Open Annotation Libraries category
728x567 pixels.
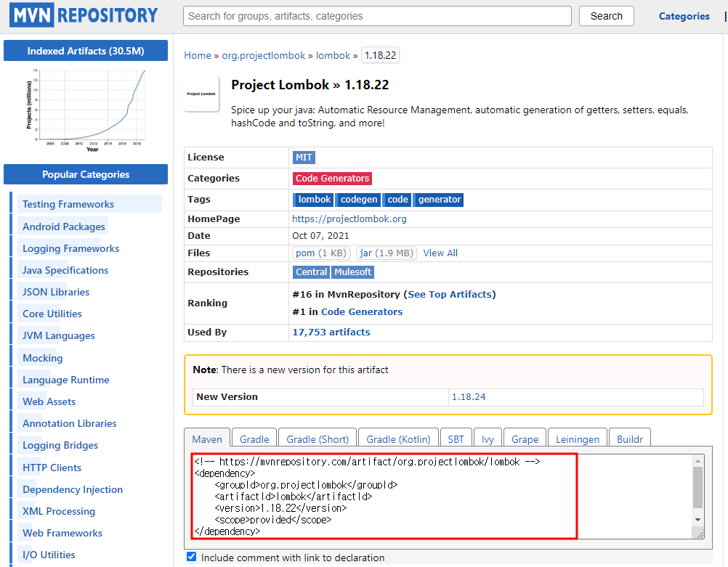point(70,423)
